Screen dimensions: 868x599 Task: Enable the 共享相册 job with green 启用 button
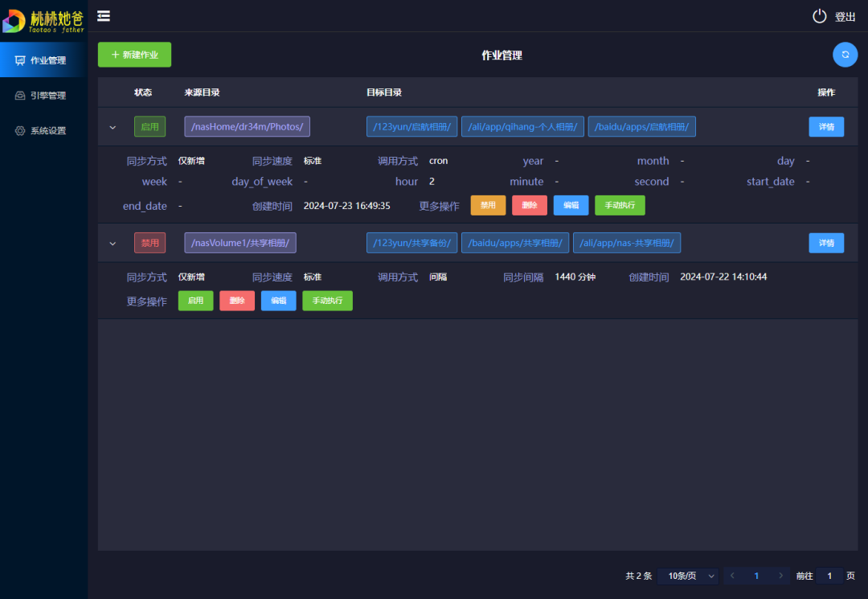pyautogui.click(x=195, y=301)
